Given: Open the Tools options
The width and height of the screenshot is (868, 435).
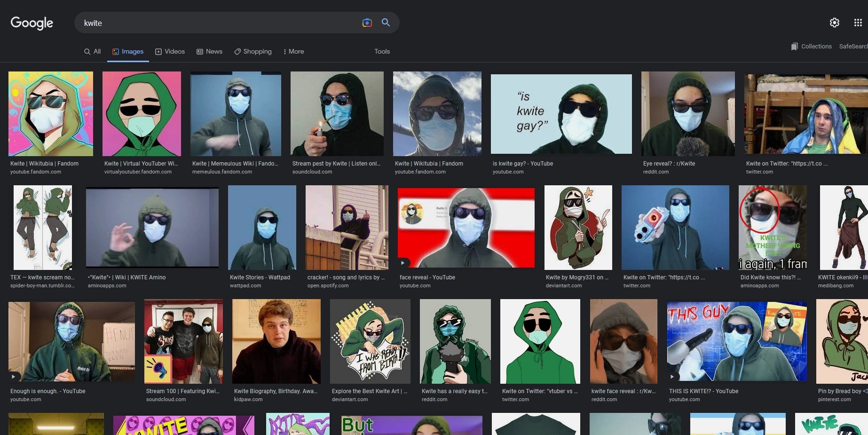Looking at the screenshot, I should click(382, 51).
